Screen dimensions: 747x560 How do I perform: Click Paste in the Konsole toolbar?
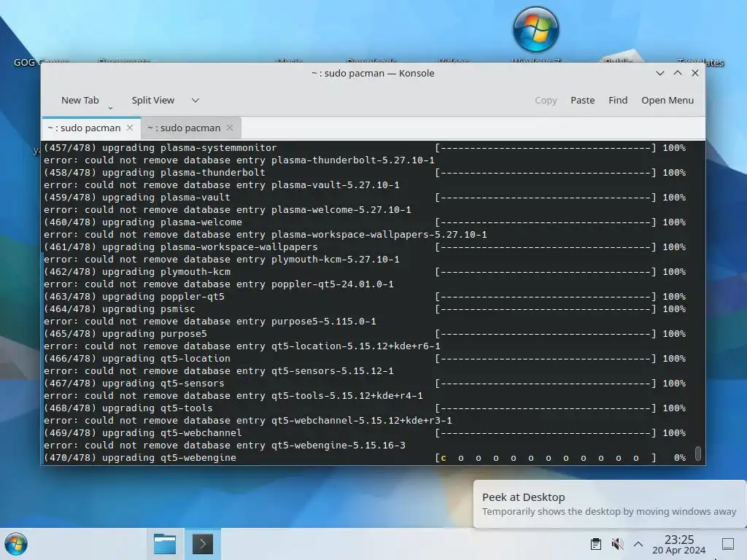click(x=583, y=101)
